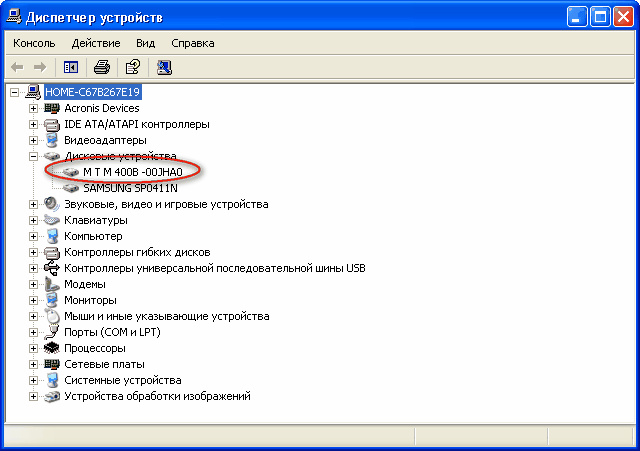Click the scan for hardware changes icon

pos(164,67)
